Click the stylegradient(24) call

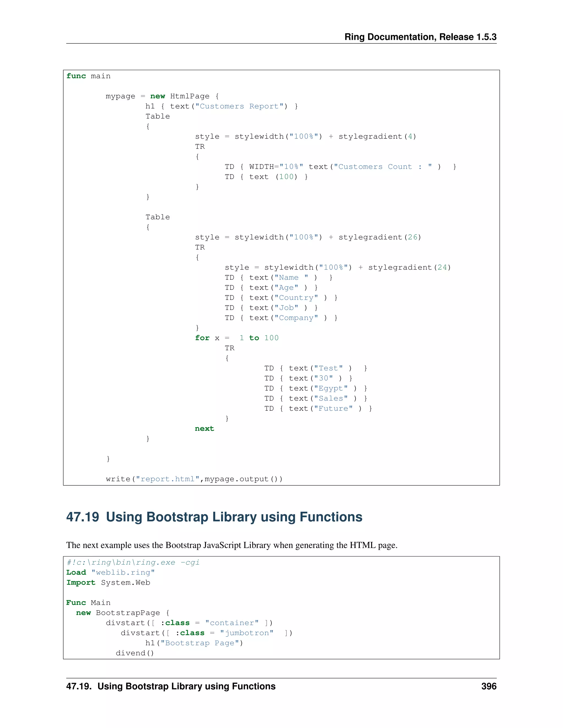[x=409, y=268]
